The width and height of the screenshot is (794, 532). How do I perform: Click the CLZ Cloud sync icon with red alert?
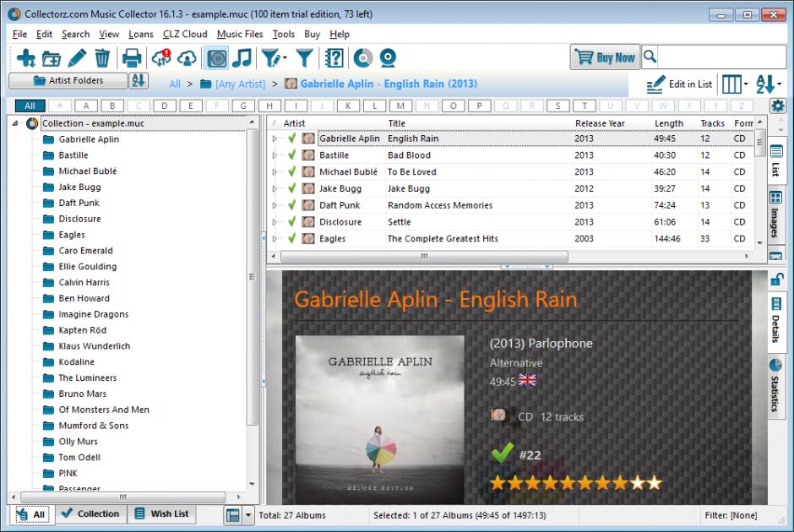(x=161, y=57)
